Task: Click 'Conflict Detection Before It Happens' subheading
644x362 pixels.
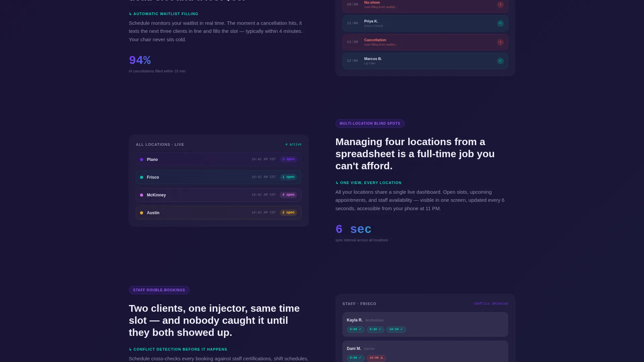Action: (x=178, y=350)
